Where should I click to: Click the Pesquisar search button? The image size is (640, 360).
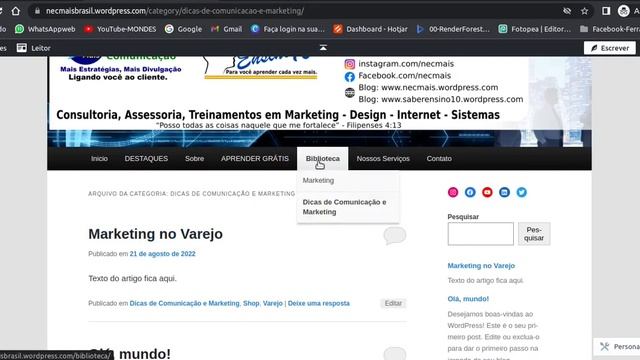coord(534,234)
